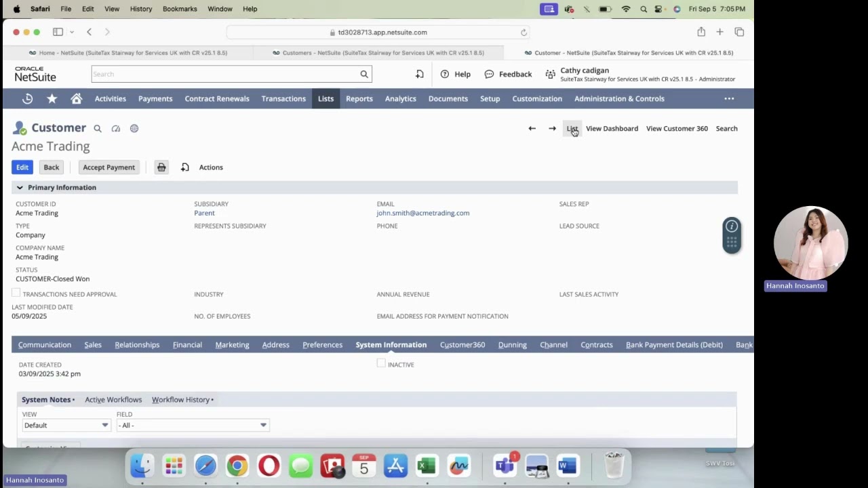Screen dimensions: 868x488
Task: Open the Field dropdown showing All
Action: click(193, 426)
